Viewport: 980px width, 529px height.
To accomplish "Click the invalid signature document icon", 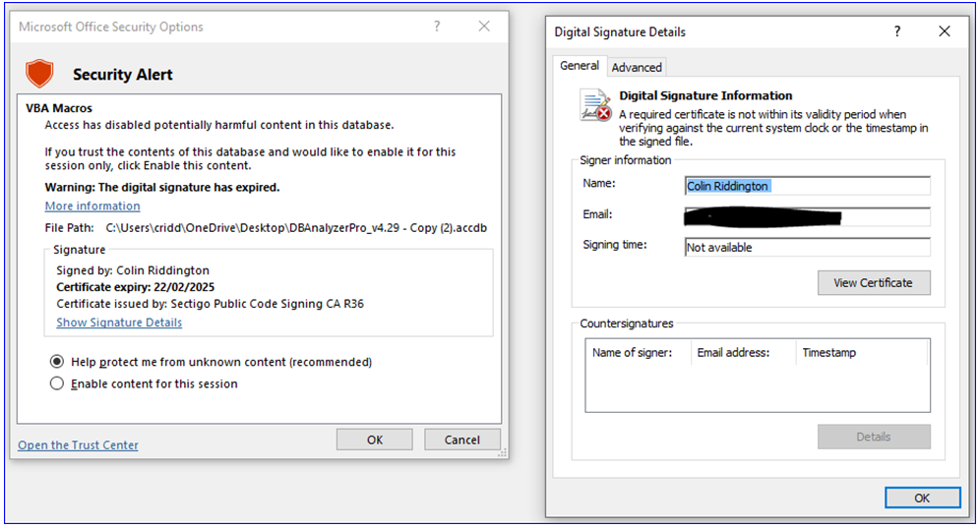I will coord(595,105).
